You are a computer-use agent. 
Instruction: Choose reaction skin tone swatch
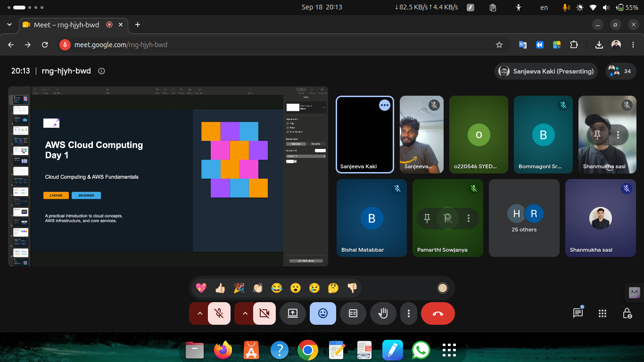point(442,288)
